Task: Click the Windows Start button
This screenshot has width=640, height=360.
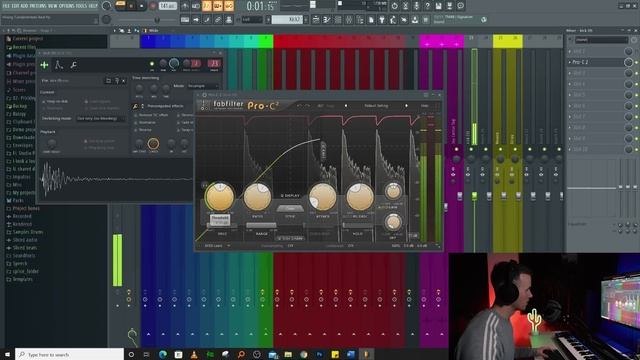Action: pos(7,354)
